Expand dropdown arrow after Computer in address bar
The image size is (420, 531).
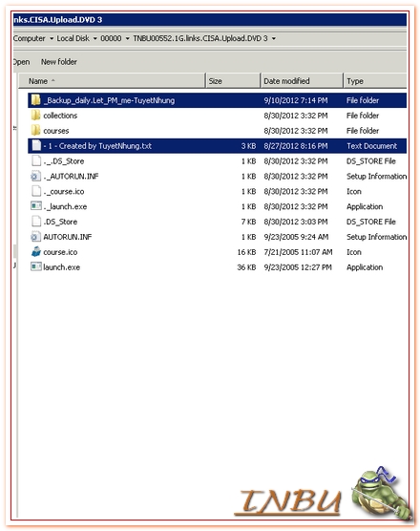coord(52,38)
